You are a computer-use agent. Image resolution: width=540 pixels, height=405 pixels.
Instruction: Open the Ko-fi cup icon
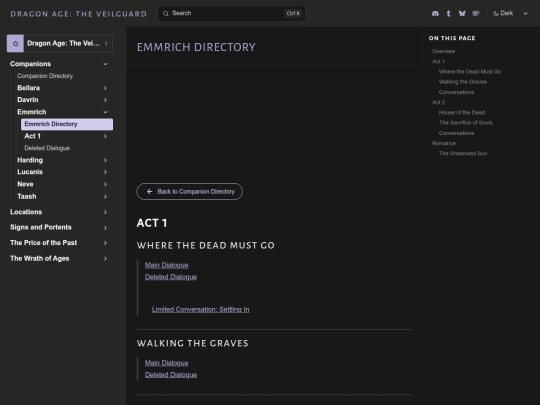pyautogui.click(x=476, y=13)
